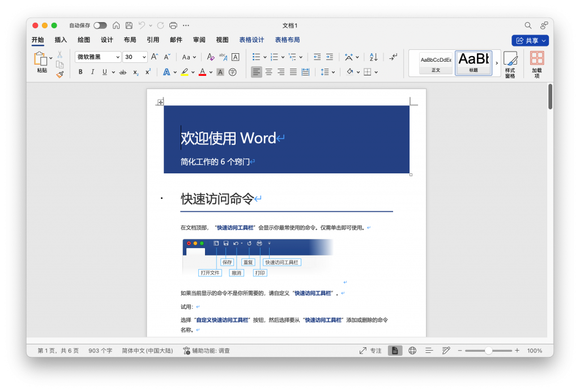This screenshot has width=580, height=392.
Task: Toggle bold formatting
Action: (80, 72)
